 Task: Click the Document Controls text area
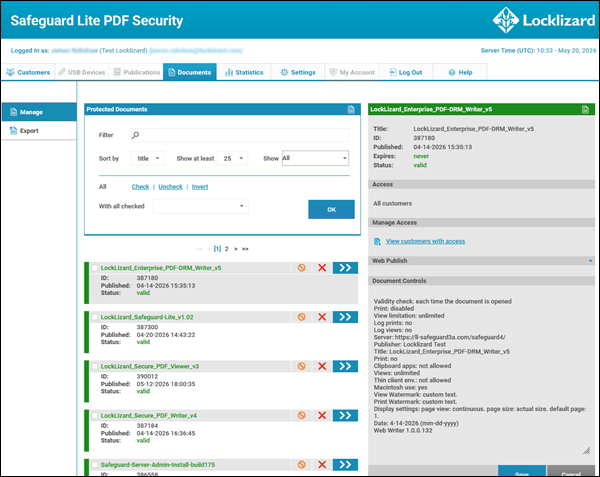click(x=481, y=371)
